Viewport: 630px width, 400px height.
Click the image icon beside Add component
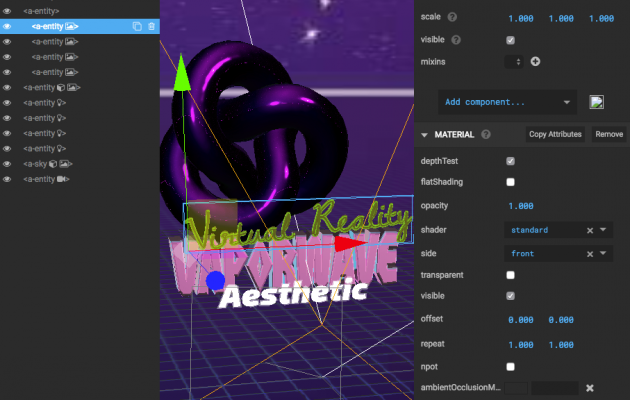coord(597,102)
